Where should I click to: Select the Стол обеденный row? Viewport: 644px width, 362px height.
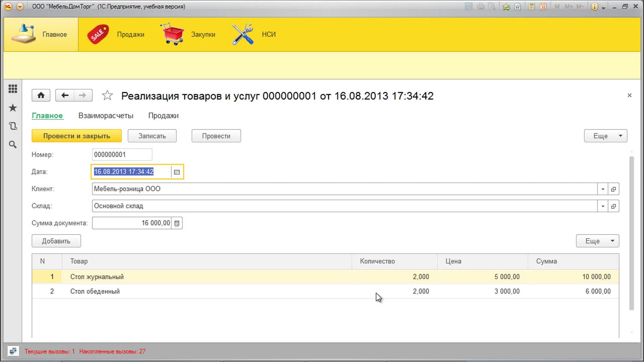point(95,291)
